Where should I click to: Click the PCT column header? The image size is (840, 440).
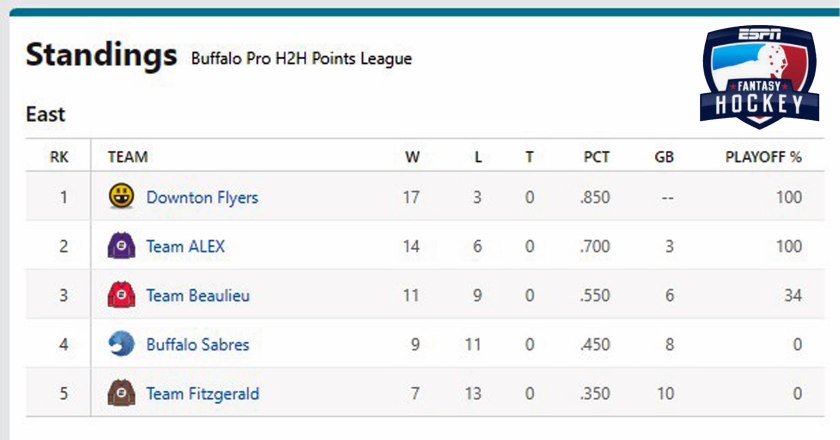pyautogui.click(x=597, y=157)
